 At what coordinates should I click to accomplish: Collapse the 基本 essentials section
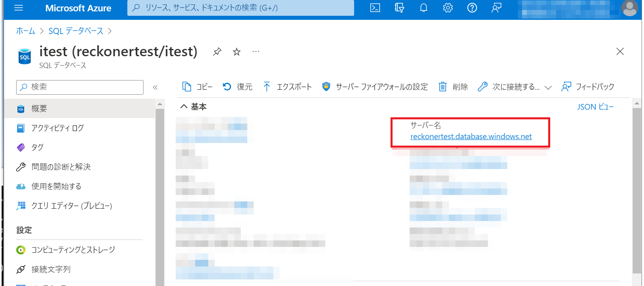(x=193, y=106)
